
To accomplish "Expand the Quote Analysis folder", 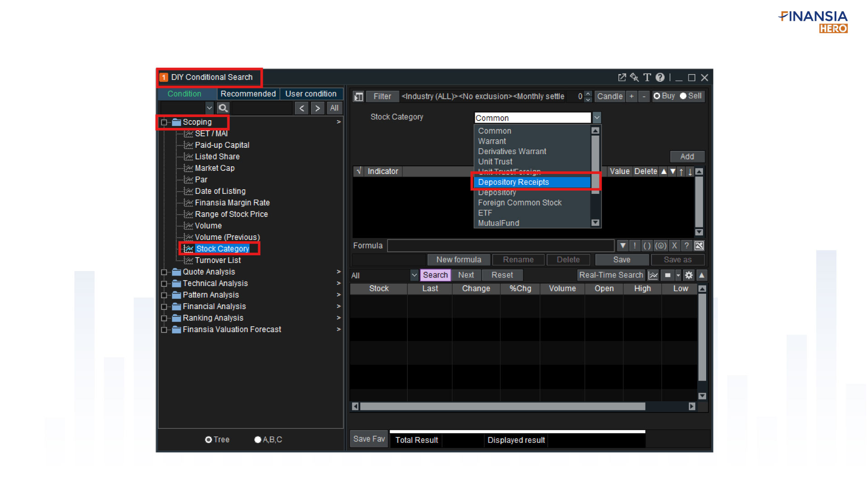I will point(164,272).
